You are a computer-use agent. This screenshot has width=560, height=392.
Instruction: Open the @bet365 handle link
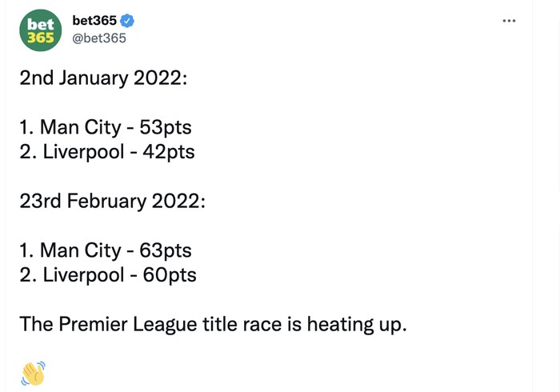pyautogui.click(x=99, y=39)
